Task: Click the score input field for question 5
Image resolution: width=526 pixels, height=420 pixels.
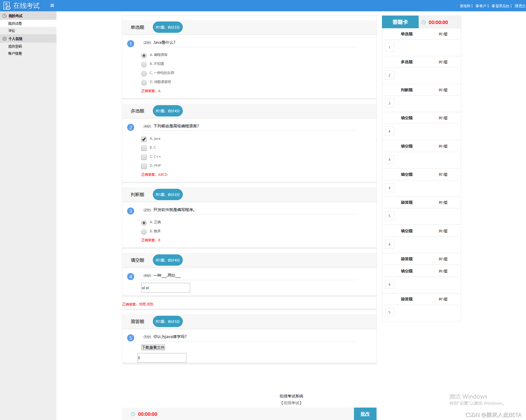Action: coord(162,358)
